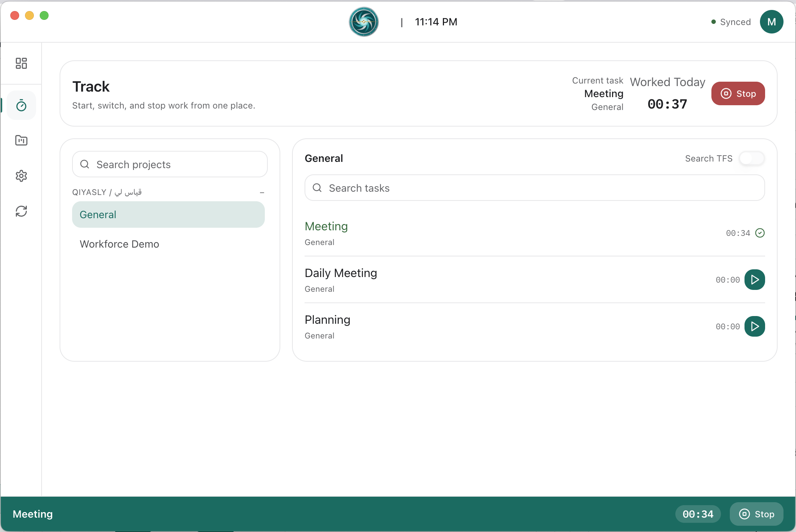Click the macOS green fullscreen button
This screenshot has height=532, width=796.
tap(44, 15)
